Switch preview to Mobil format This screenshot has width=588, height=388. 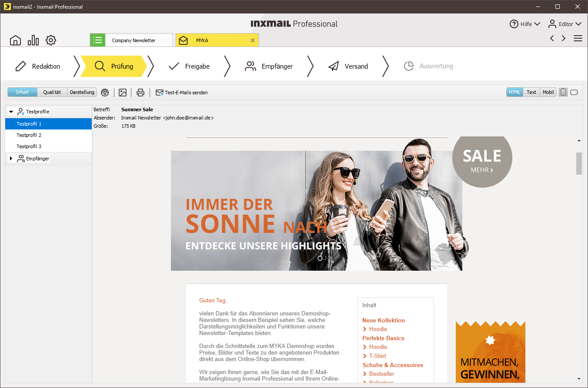[548, 92]
